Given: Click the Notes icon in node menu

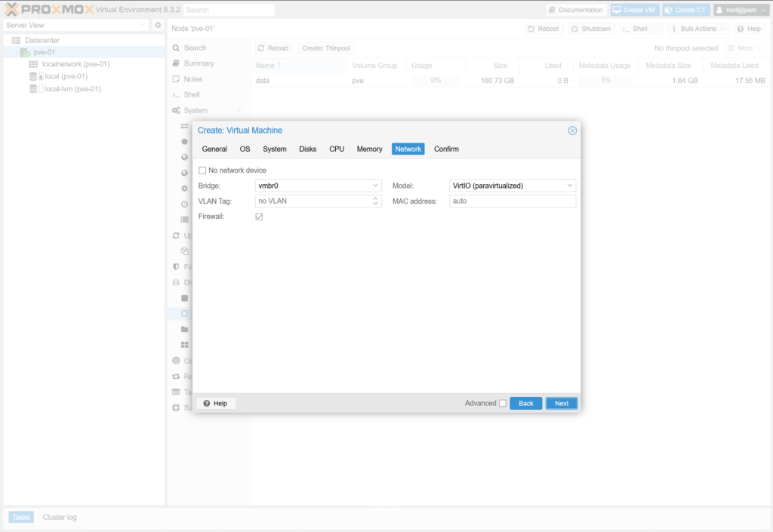Looking at the screenshot, I should click(x=176, y=79).
